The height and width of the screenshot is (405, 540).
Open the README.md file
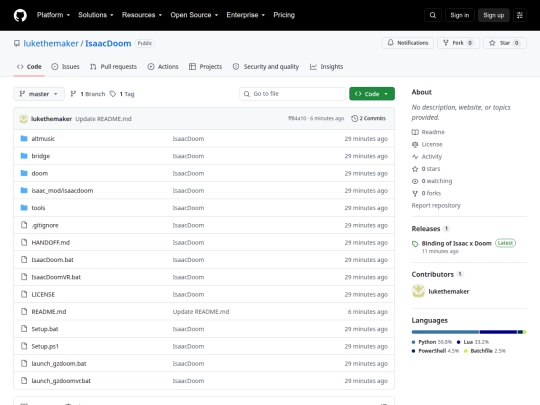point(49,312)
